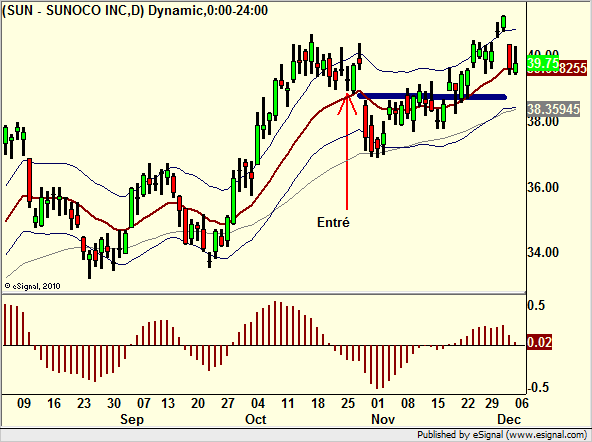Click the red 0.02 indicator value
The width and height of the screenshot is (592, 442).
pyautogui.click(x=539, y=342)
